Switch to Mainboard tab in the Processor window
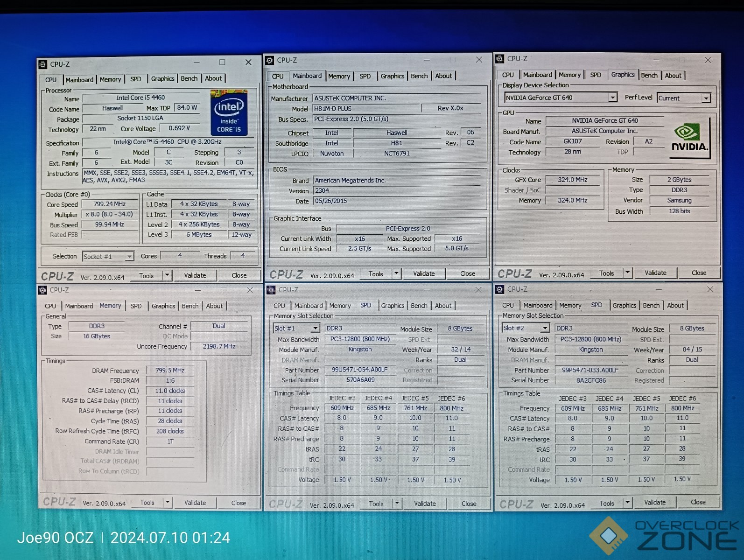This screenshot has width=744, height=560. coord(79,80)
